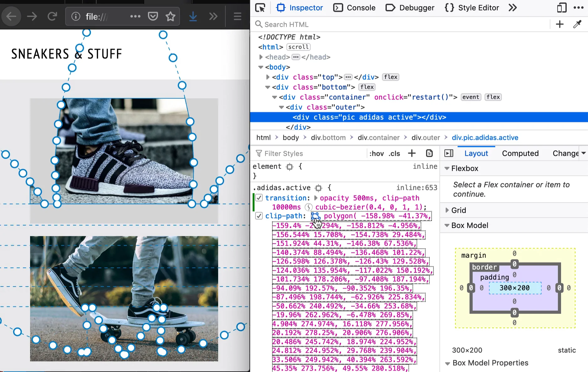Toggle the three-pane inspector sidebar icon
The width and height of the screenshot is (588, 372).
point(449,153)
